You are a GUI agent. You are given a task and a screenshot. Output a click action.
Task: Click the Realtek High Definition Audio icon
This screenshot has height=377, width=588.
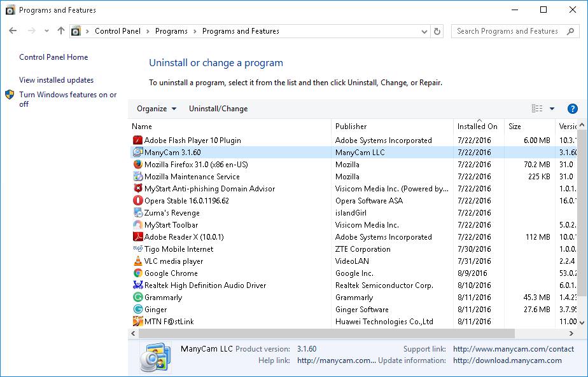(x=137, y=285)
